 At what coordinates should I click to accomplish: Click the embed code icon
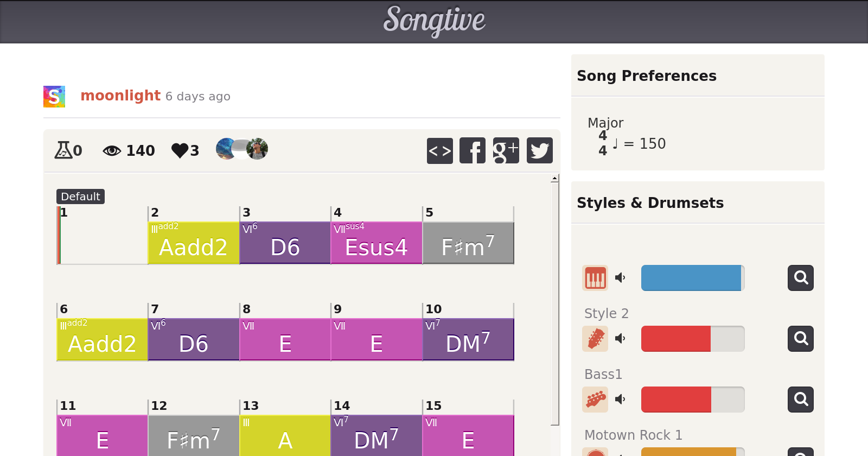point(439,151)
